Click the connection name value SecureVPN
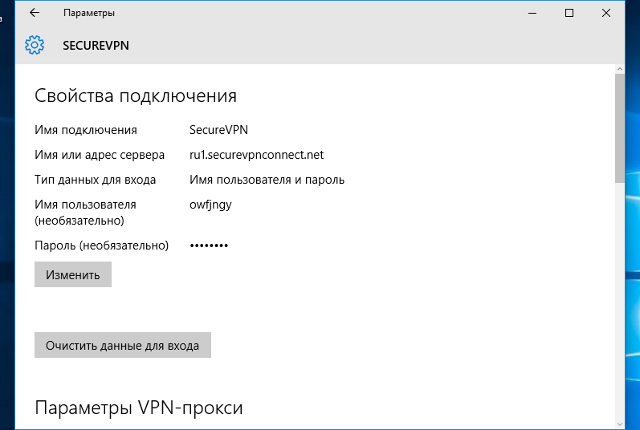 (x=218, y=130)
